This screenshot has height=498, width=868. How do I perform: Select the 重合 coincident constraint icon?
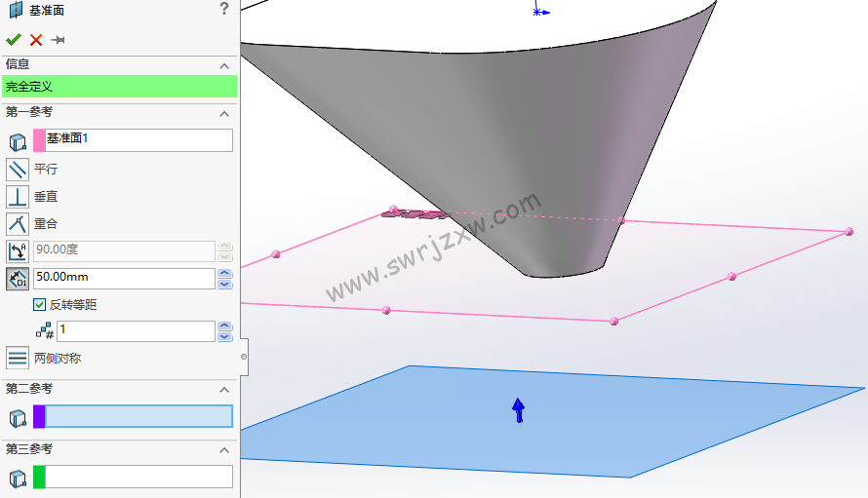[x=18, y=224]
